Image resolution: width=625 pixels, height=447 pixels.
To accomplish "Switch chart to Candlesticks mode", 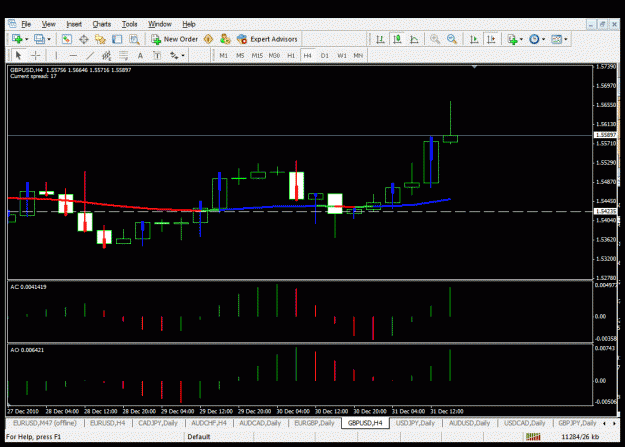I will [x=397, y=39].
